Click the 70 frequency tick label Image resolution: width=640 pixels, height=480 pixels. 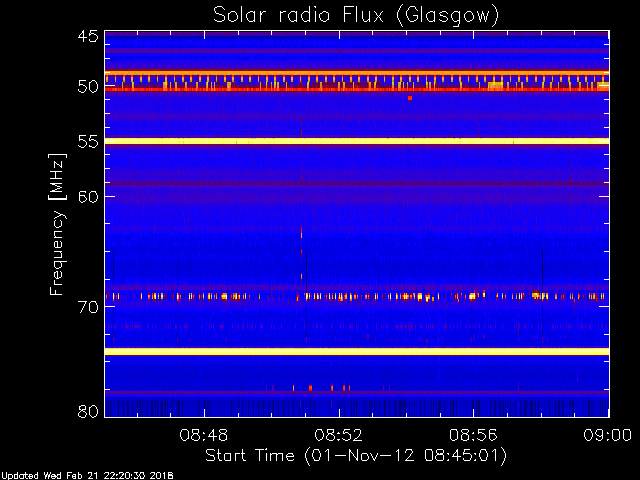point(88,307)
